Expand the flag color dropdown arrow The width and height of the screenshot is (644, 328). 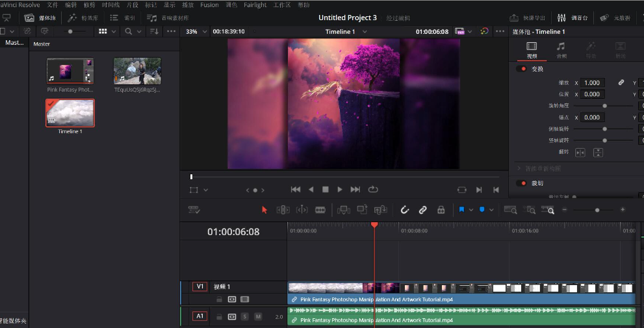pos(470,210)
